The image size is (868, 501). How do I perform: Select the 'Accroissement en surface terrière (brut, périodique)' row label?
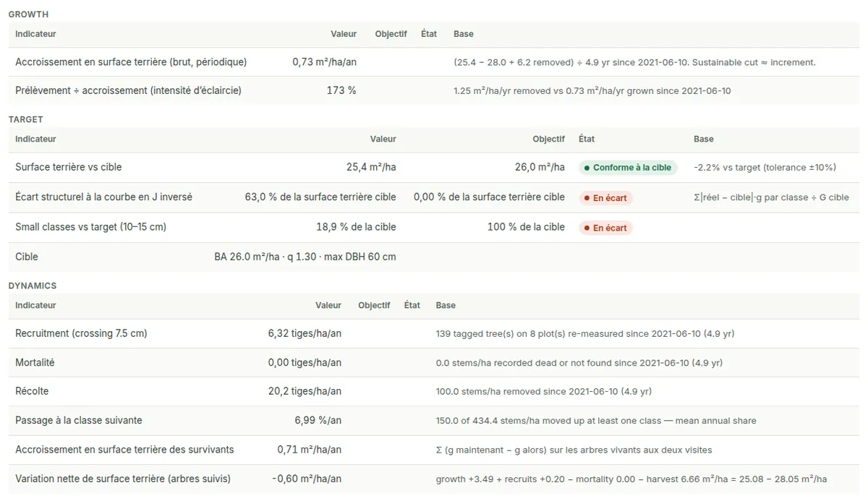(x=131, y=62)
